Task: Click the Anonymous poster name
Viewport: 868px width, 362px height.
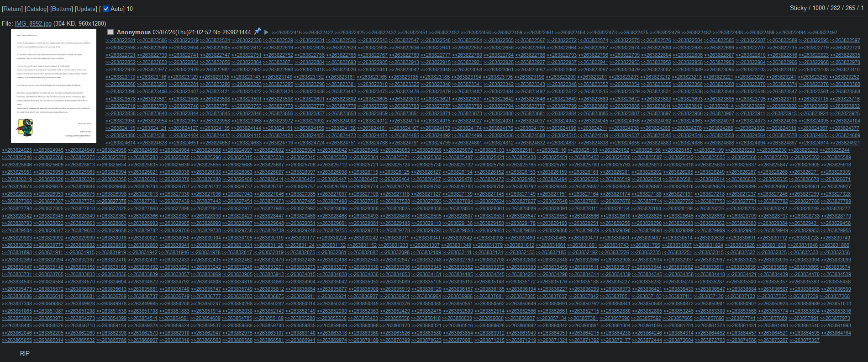Action: pyautogui.click(x=134, y=32)
